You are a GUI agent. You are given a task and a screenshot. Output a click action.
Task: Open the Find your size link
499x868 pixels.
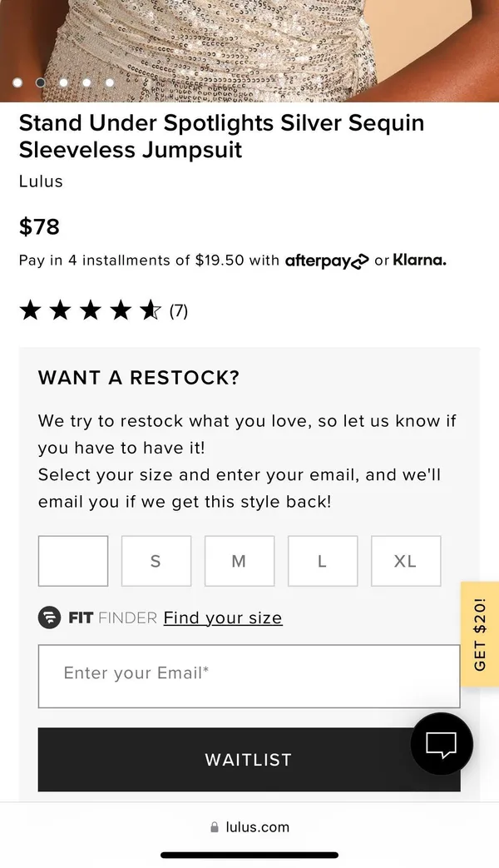223,618
